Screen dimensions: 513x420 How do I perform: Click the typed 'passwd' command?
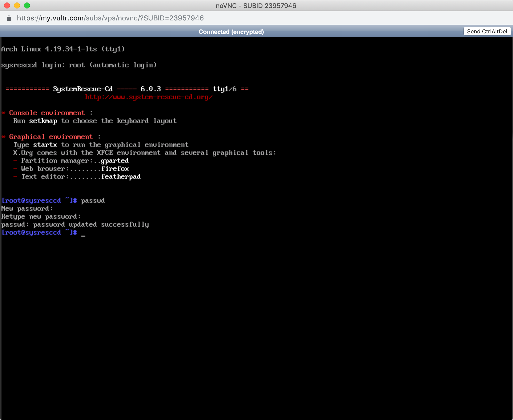coord(93,201)
